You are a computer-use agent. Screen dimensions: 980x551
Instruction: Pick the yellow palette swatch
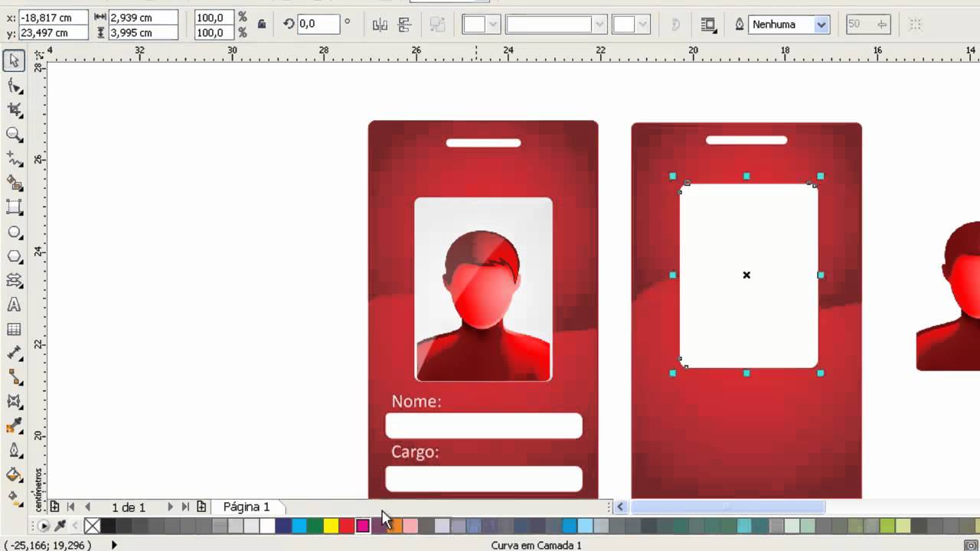[x=331, y=526]
